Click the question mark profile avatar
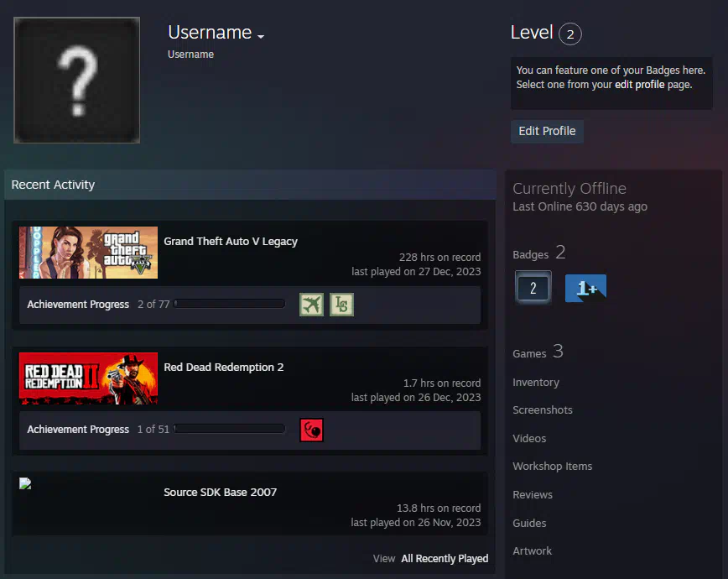The width and height of the screenshot is (728, 579). 76,80
